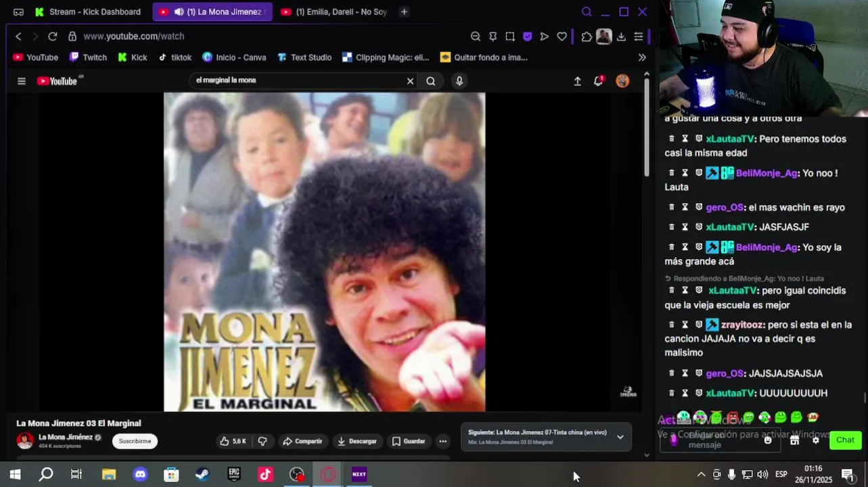Open the Inicio - Canva bookmark

(x=234, y=57)
